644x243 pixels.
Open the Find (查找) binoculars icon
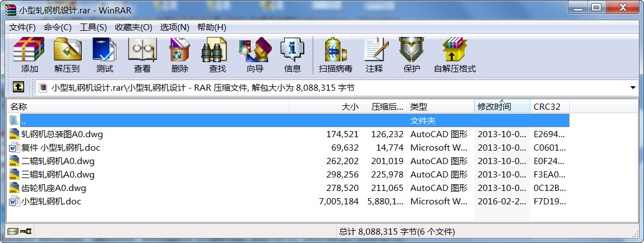click(217, 55)
